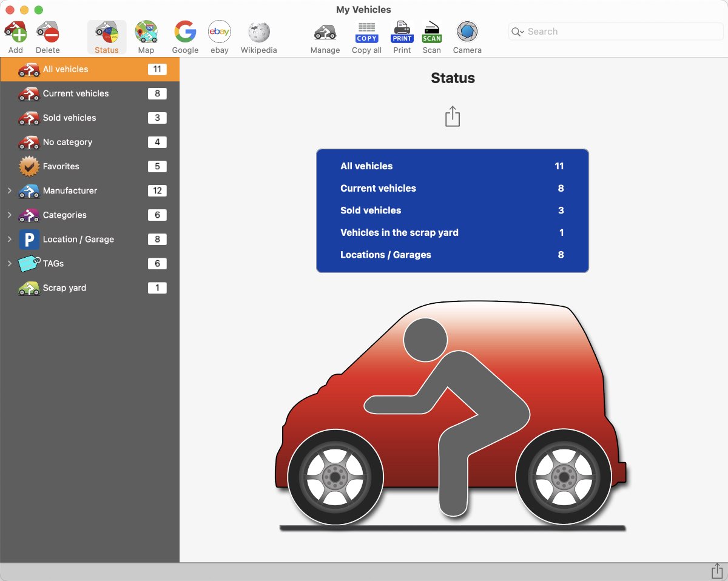Click the blue Manufacturer car icon
Viewport: 728px width, 581px height.
coord(29,191)
